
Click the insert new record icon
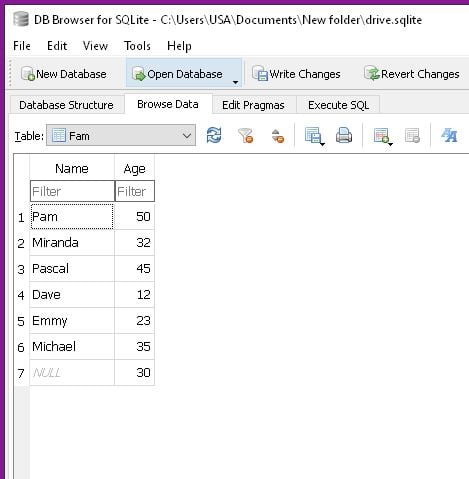tap(381, 136)
